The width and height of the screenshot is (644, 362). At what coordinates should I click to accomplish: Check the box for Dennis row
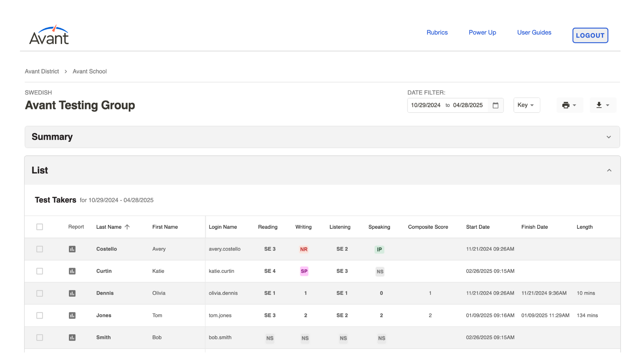tap(40, 293)
